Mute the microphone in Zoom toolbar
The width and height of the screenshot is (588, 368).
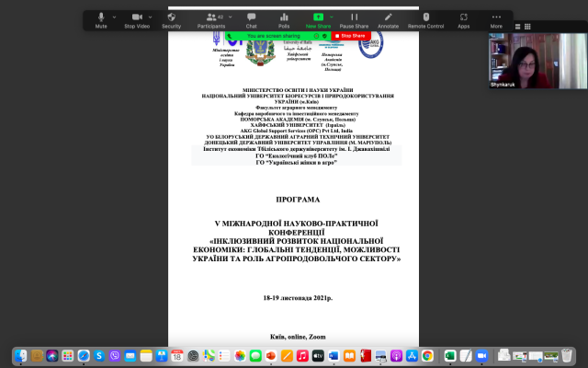[101, 20]
